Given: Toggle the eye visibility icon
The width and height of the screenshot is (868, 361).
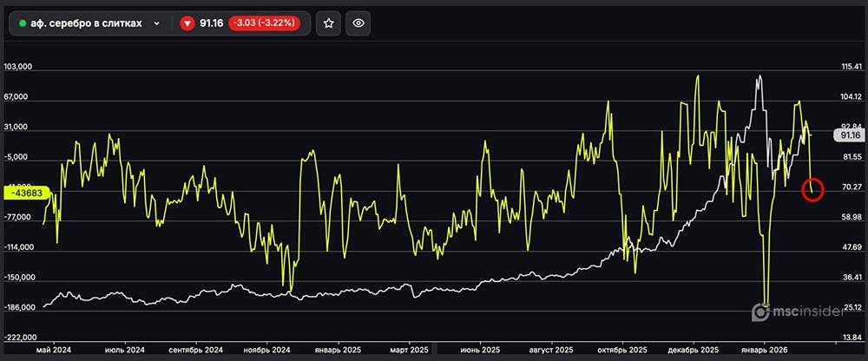Looking at the screenshot, I should click(358, 23).
